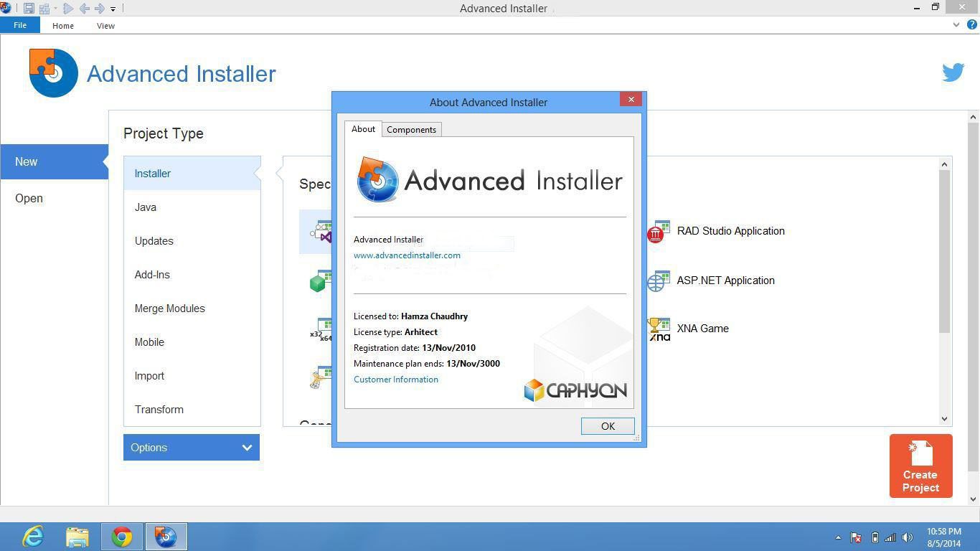Click the Visual Studio Application icon behind the dialog

tap(321, 232)
